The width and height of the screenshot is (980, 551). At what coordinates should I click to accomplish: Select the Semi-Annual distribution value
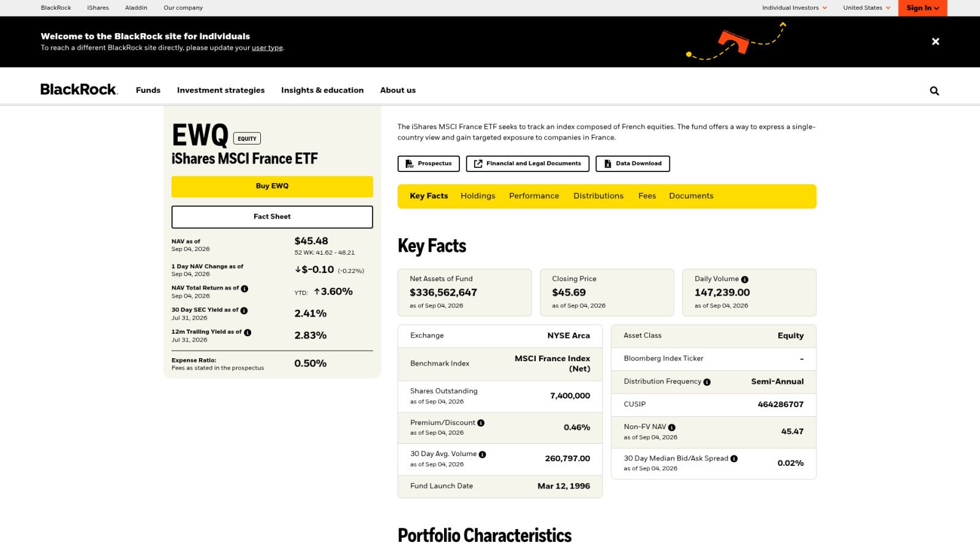(777, 381)
